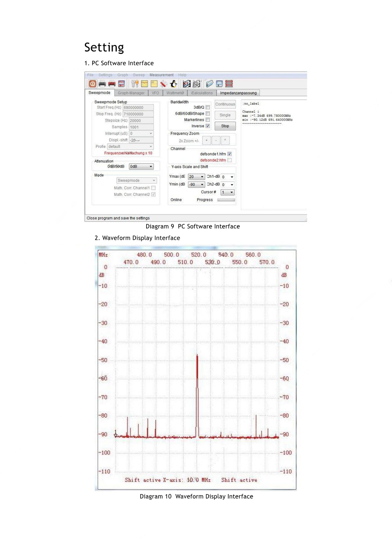Image resolution: width=392 pixels, height=555 pixels.
Task: Click the blue floppy disk save icon
Action: pyautogui.click(x=219, y=84)
